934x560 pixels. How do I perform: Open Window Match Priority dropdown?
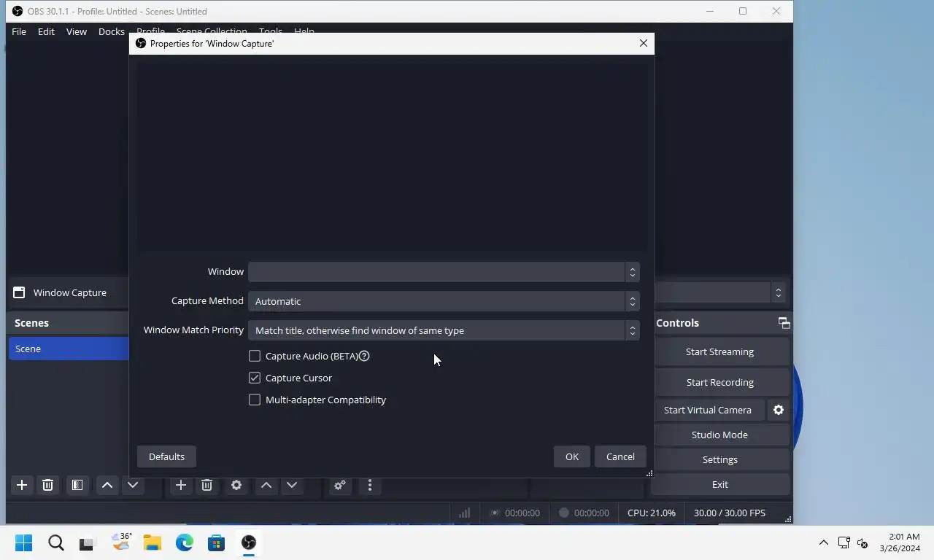click(x=444, y=330)
